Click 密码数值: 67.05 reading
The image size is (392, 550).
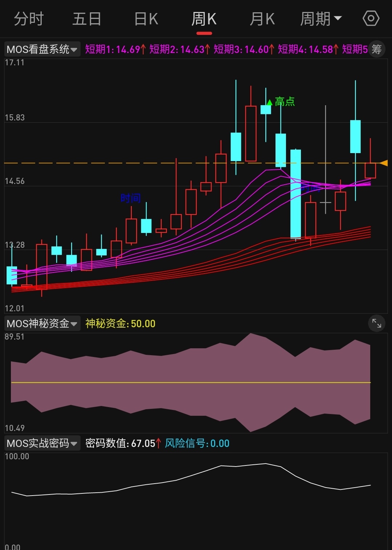pos(123,443)
